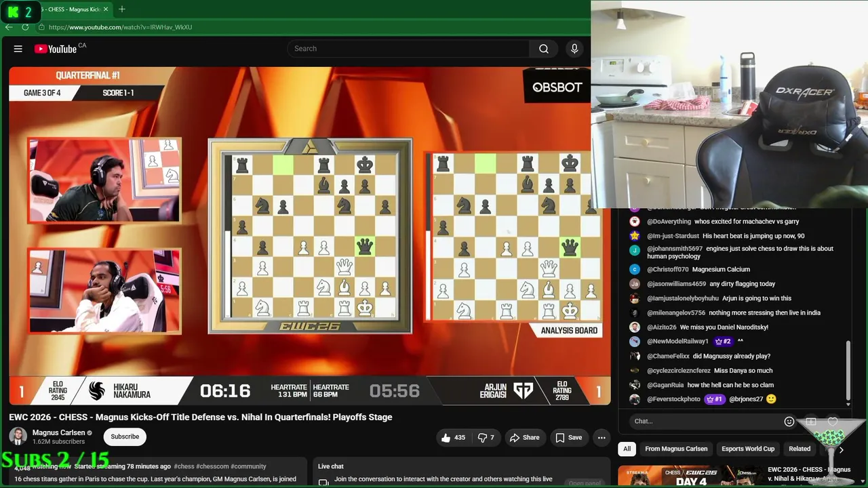Start voice search with the microphone
Screen dimensions: 868x488
tap(574, 49)
